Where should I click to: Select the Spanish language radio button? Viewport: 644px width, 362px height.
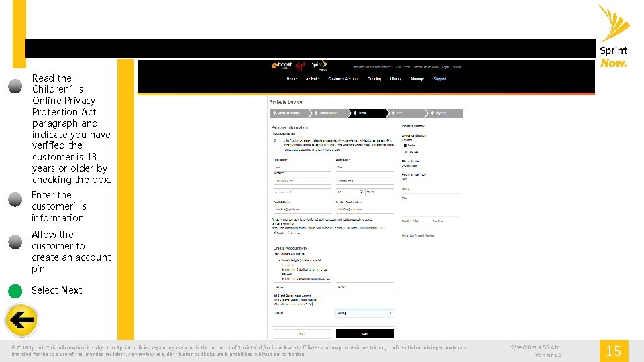click(x=289, y=233)
